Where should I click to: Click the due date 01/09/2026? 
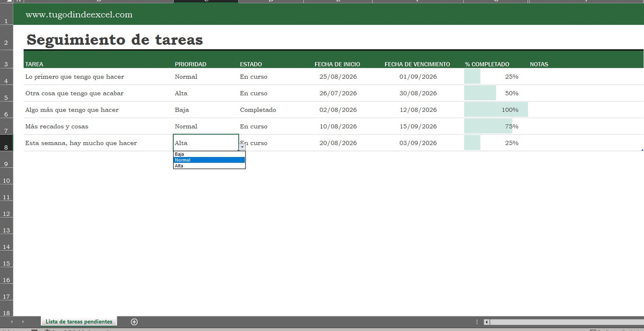click(418, 77)
